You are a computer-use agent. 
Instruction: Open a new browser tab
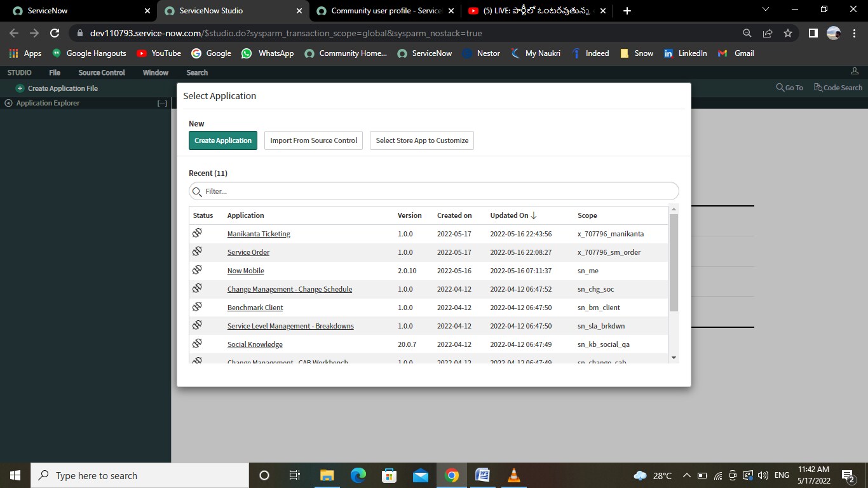tap(627, 11)
